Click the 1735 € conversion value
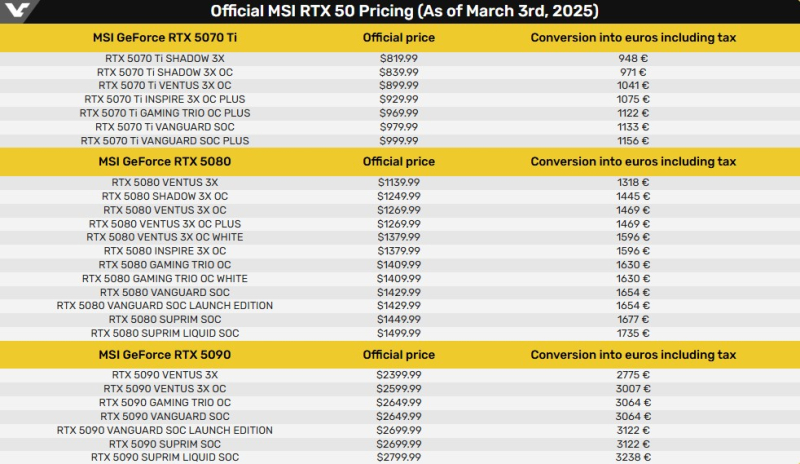The image size is (800, 464). (x=633, y=333)
